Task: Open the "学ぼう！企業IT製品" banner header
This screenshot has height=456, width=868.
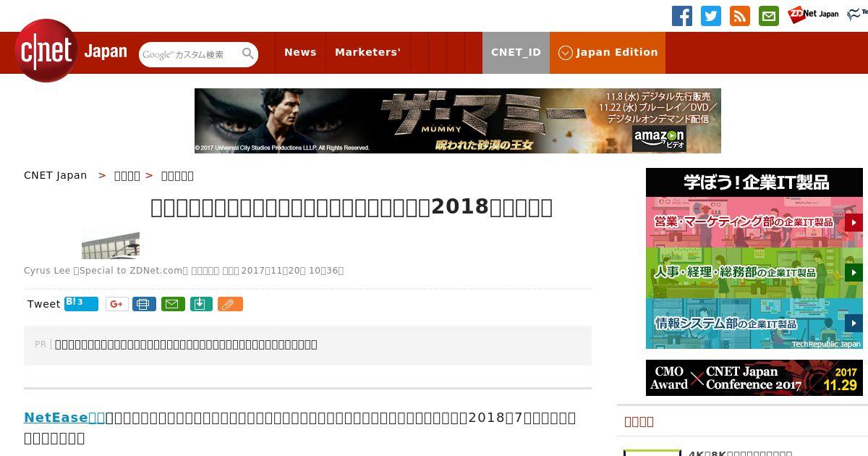Action: tap(754, 182)
